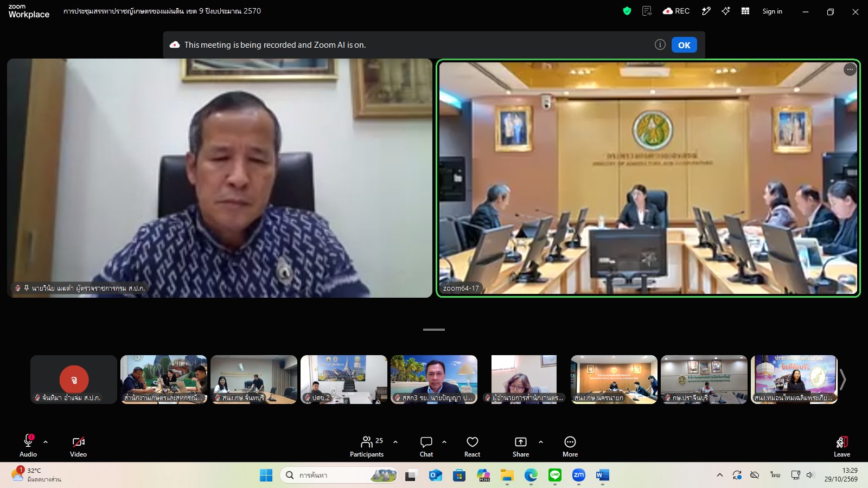Expand the Share options arrow

click(541, 442)
